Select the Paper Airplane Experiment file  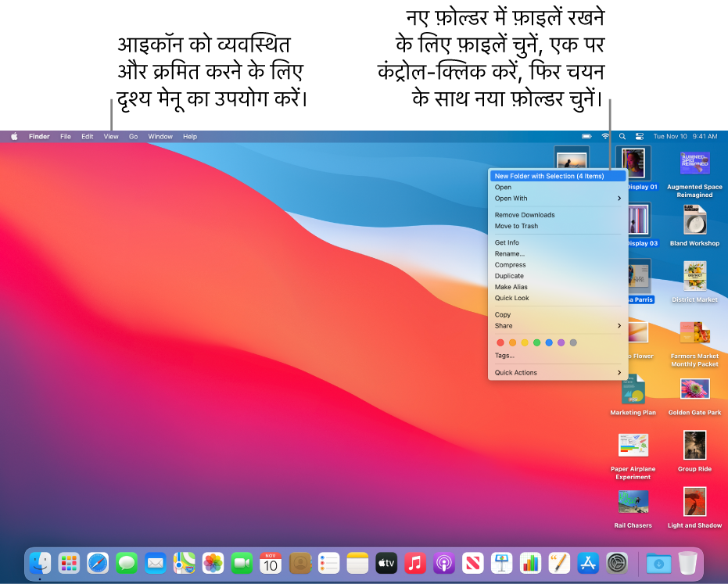[x=633, y=457]
